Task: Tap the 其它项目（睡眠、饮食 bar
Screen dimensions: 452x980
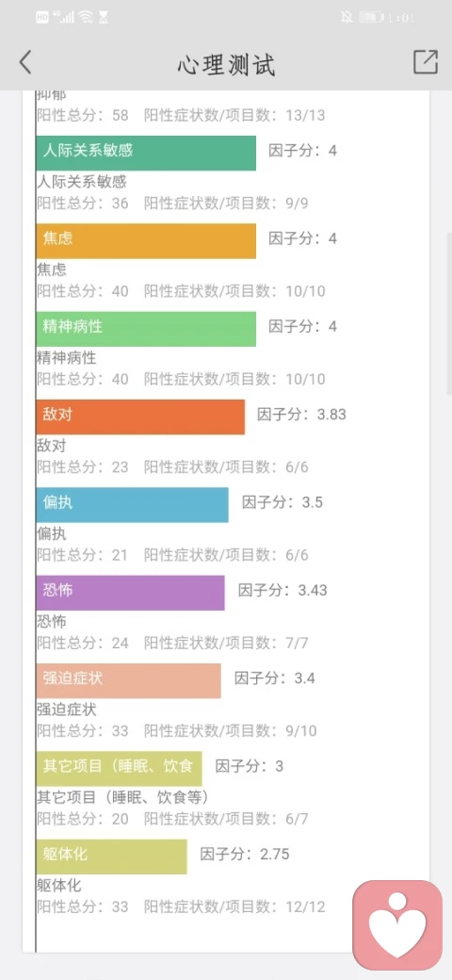Action: pyautogui.click(x=120, y=769)
